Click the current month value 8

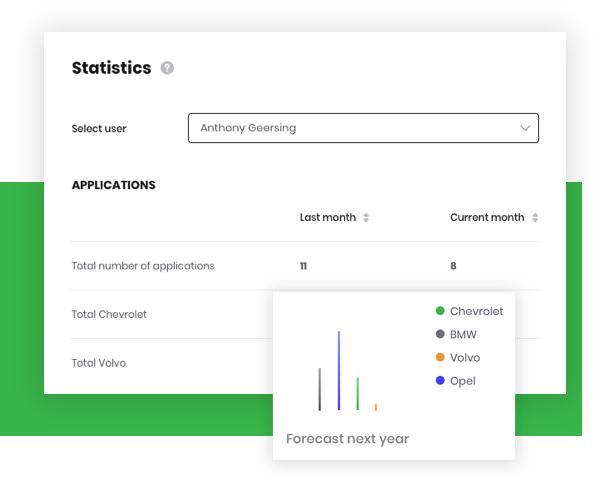[453, 266]
